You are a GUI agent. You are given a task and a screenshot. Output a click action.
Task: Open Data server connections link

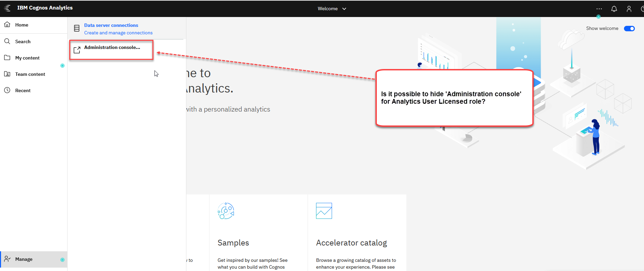(x=111, y=25)
